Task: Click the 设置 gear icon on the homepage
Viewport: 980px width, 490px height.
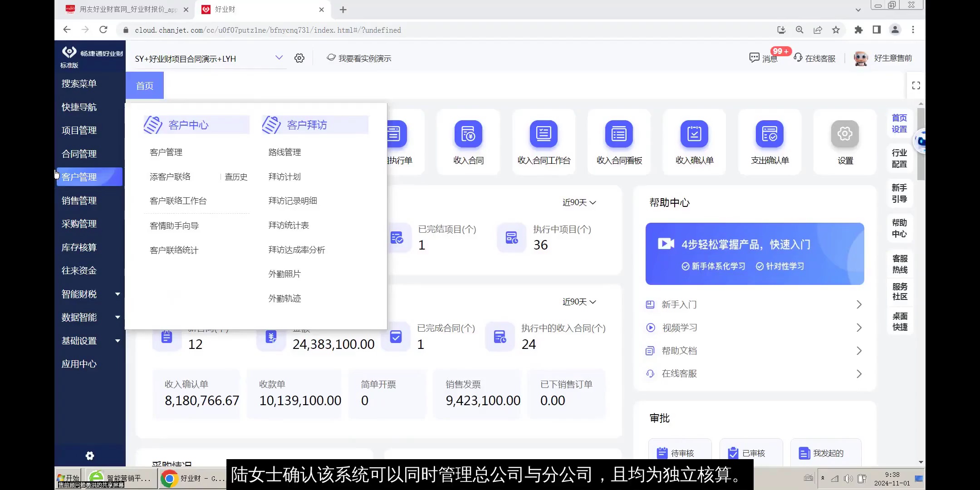Action: pyautogui.click(x=844, y=134)
